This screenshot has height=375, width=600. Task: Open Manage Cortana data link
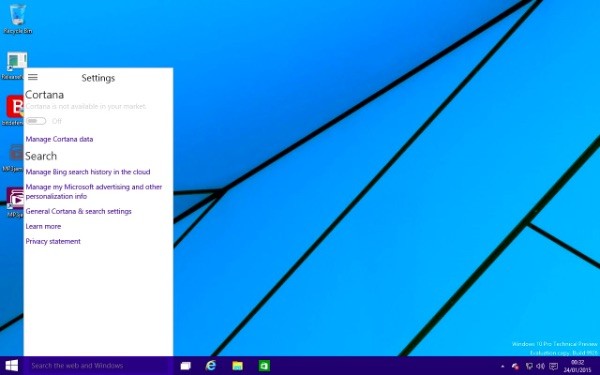tap(59, 139)
